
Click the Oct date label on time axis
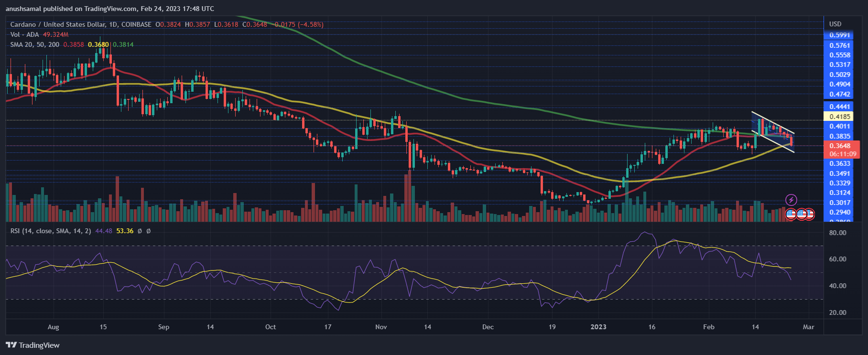click(271, 327)
